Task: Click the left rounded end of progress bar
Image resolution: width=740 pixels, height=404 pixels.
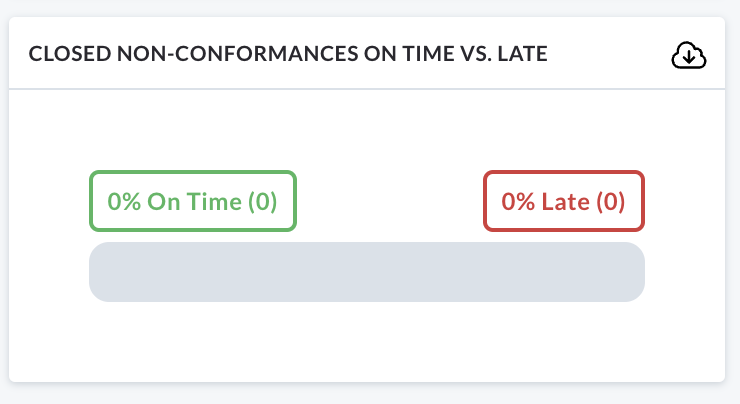Action: click(x=101, y=272)
